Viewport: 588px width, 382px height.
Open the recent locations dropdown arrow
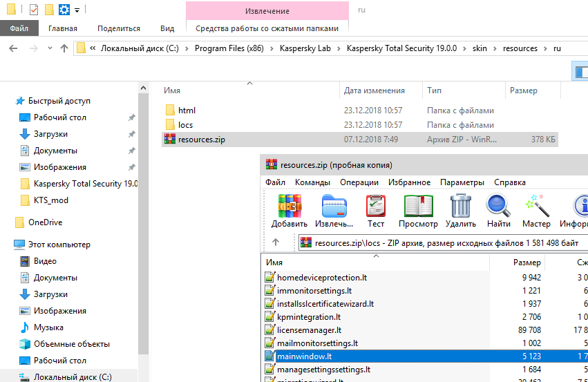[48, 48]
